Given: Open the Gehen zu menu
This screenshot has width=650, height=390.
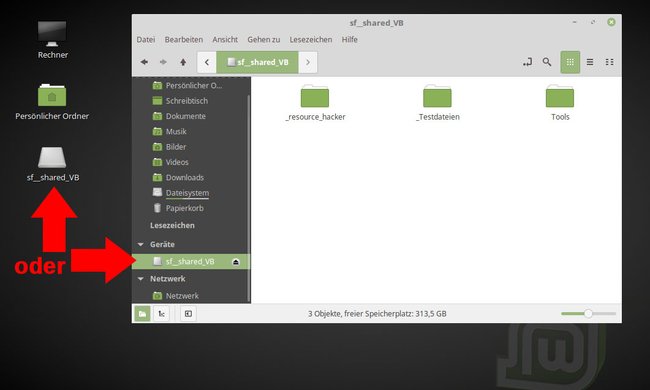Looking at the screenshot, I should 264,40.
